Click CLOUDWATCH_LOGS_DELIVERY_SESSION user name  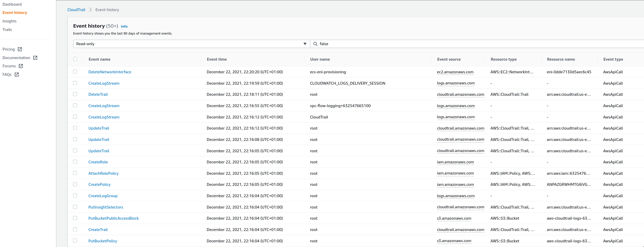(347, 83)
